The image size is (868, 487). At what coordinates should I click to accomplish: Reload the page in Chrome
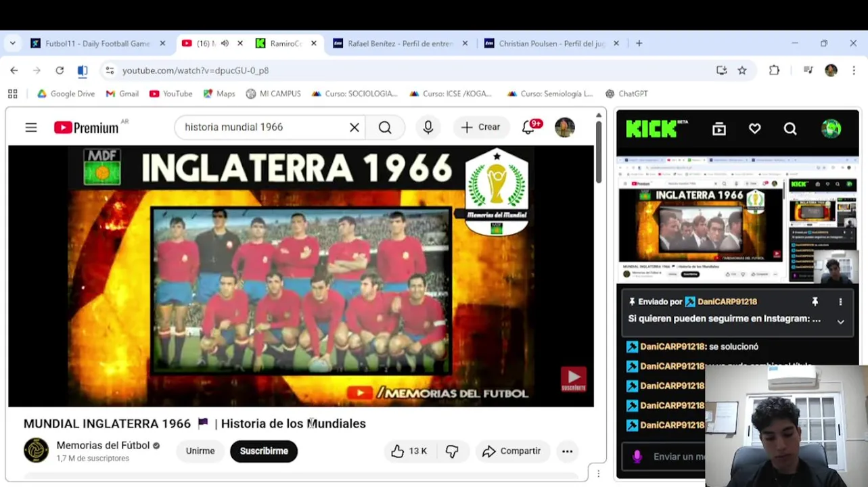tap(60, 70)
